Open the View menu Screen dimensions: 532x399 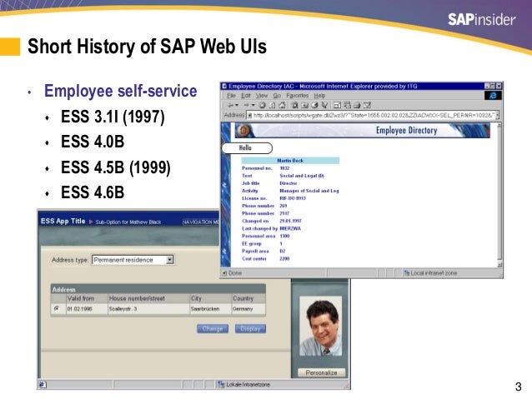point(262,96)
